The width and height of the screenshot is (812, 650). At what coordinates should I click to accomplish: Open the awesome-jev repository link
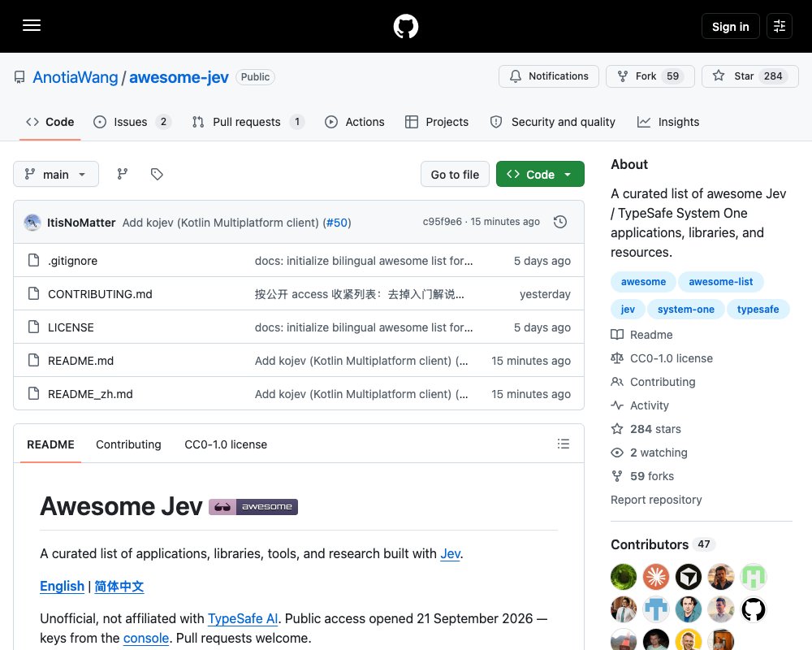[x=179, y=77]
